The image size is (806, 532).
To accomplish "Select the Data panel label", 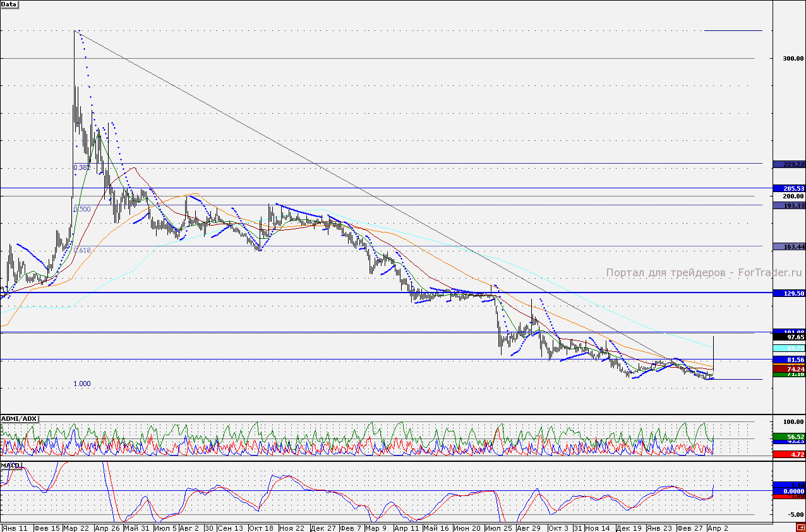I will (x=9, y=4).
